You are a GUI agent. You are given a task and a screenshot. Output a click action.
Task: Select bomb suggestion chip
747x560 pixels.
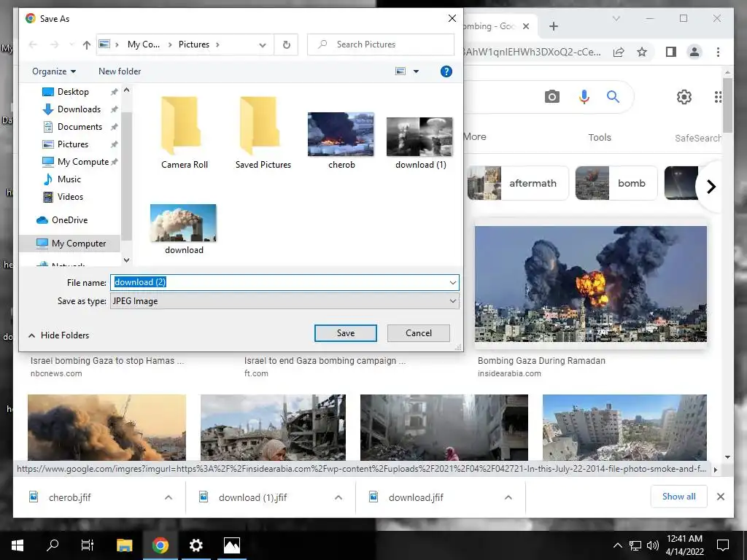pos(616,183)
